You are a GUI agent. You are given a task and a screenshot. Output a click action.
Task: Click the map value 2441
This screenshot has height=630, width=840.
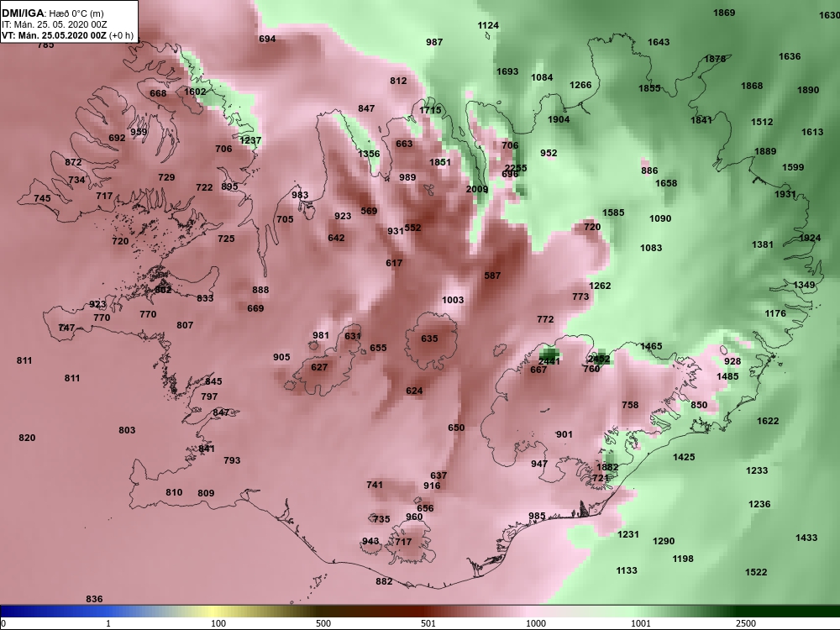tap(549, 361)
